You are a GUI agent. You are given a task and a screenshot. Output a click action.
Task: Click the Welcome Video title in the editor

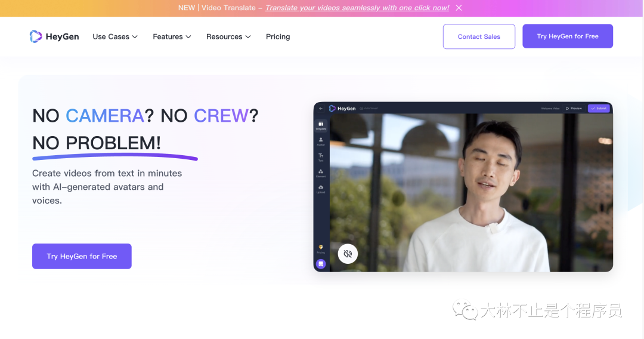pos(550,109)
